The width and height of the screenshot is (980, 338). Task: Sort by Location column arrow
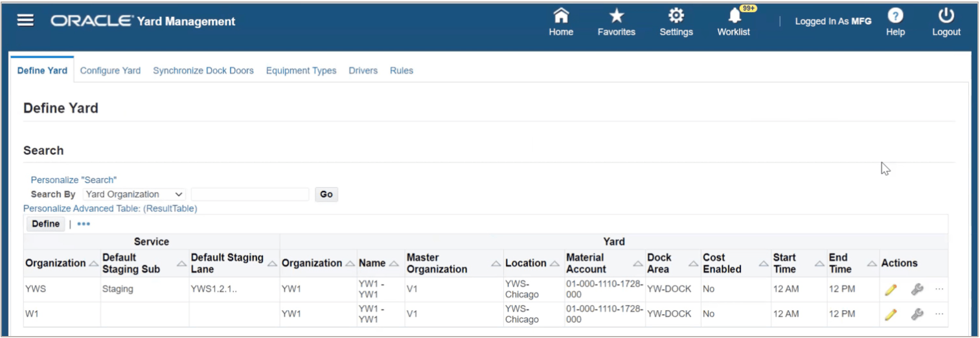tap(554, 264)
